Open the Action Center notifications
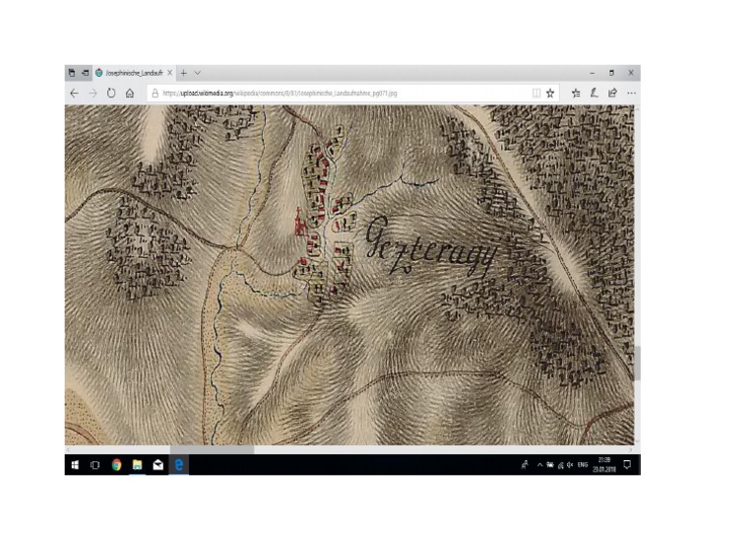Viewport: 756px width, 535px height. (627, 465)
